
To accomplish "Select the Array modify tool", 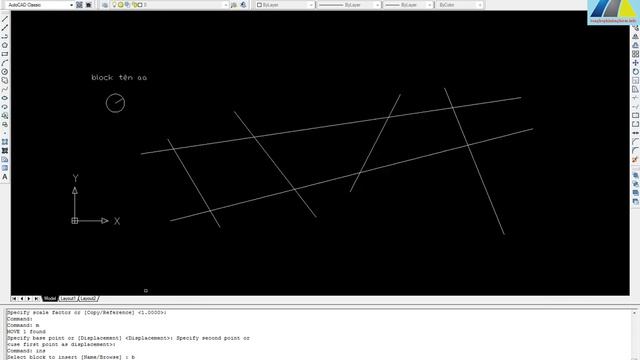I will click(x=636, y=54).
